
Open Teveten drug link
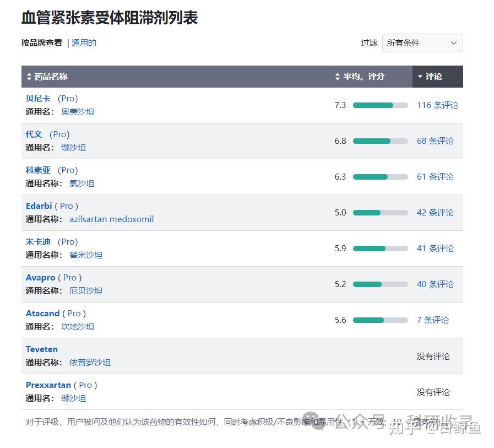coord(42,349)
